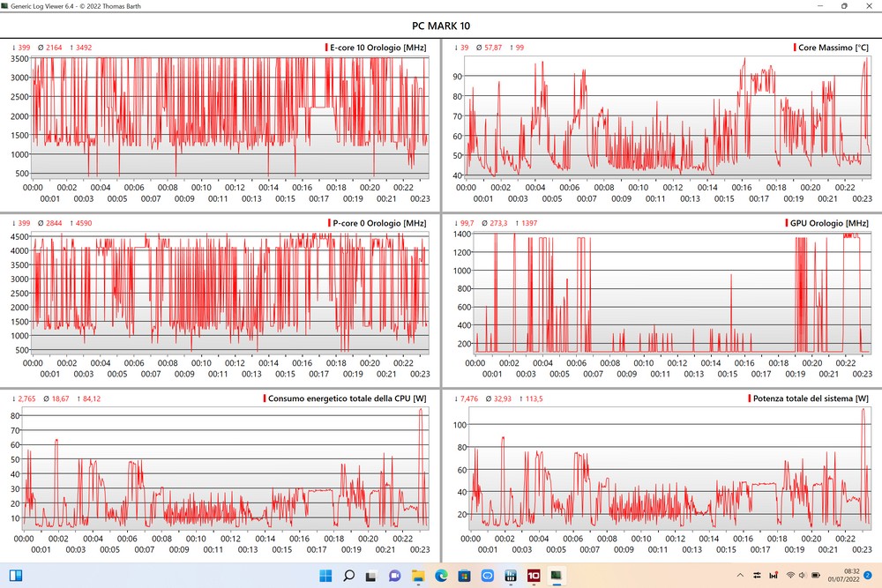Open the bar-chart monitoring app in taskbar

click(511, 576)
